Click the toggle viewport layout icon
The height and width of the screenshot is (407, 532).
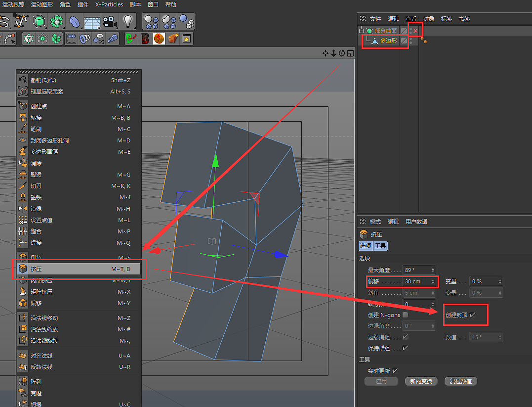click(x=350, y=53)
